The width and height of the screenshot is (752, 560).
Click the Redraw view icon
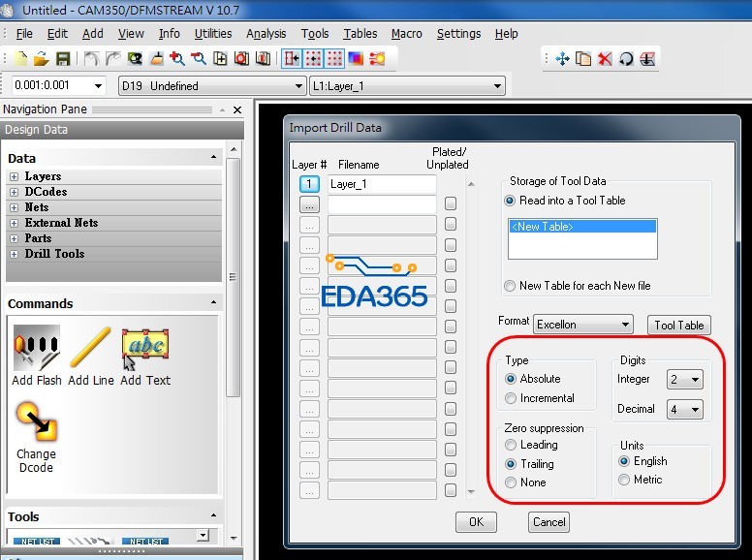pyautogui.click(x=135, y=59)
